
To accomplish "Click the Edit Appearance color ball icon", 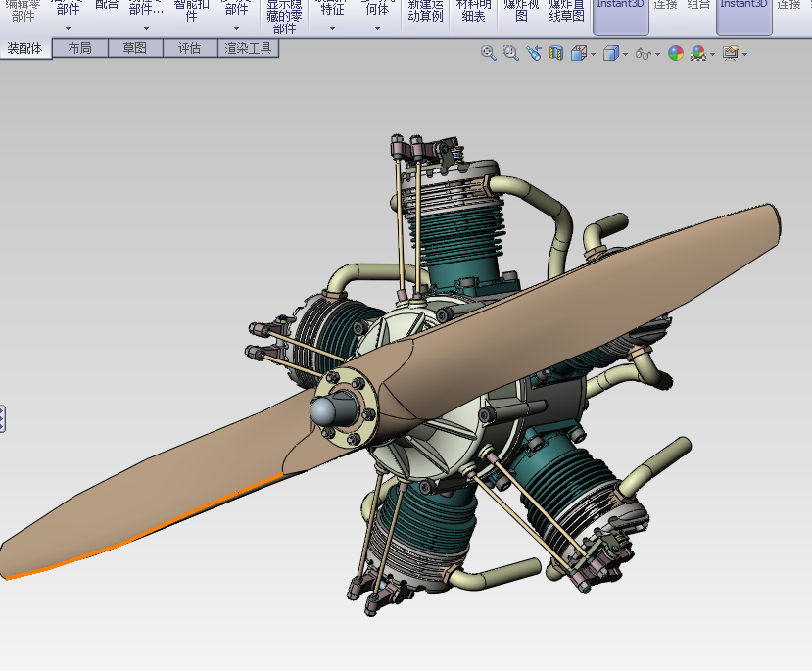I will pos(675,53).
